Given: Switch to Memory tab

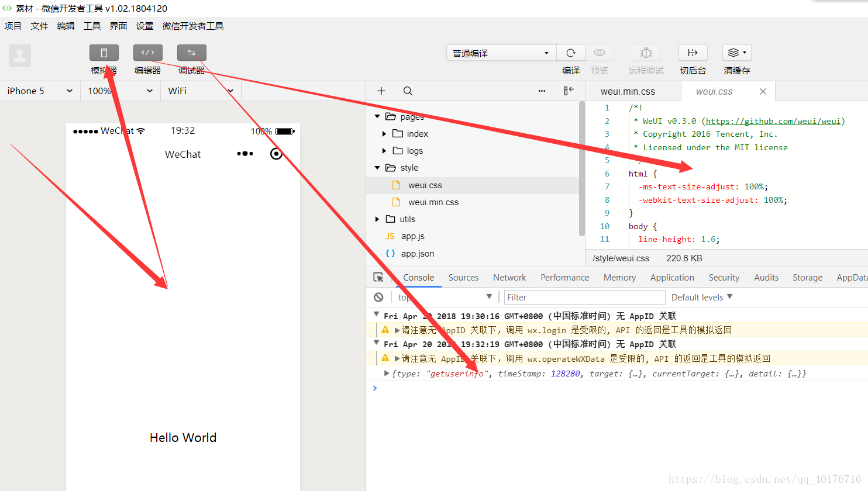Looking at the screenshot, I should tap(619, 278).
